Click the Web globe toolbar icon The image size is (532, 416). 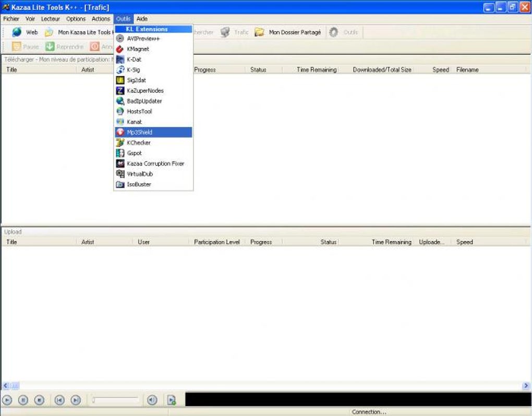point(16,32)
